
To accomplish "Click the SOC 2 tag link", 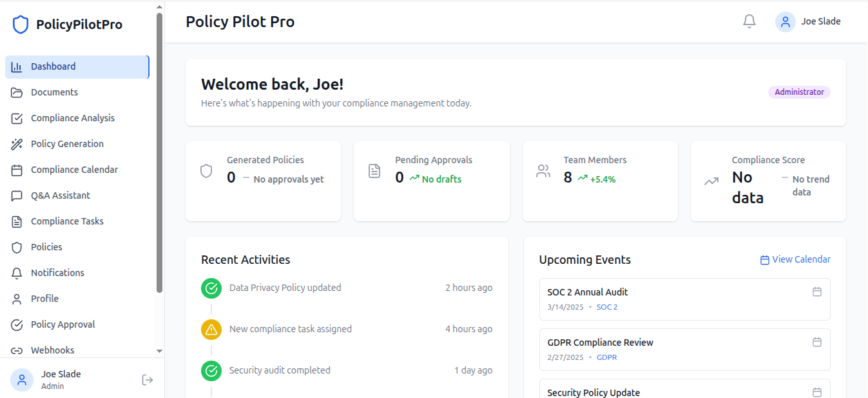I will tap(606, 307).
